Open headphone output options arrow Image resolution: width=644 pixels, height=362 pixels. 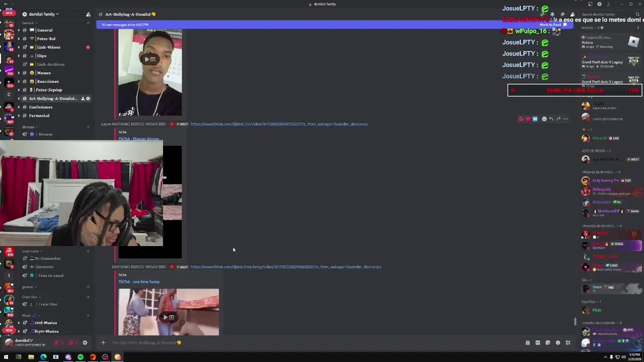coord(77,343)
